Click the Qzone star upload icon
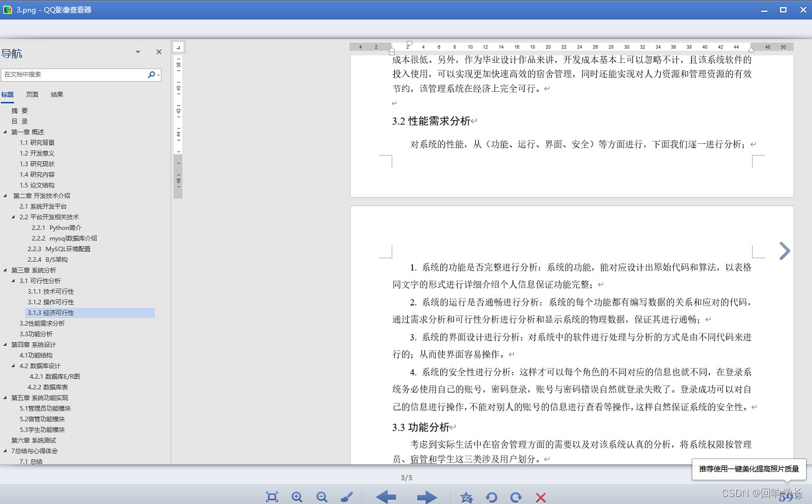Screen dimensions: 812x504 (467, 497)
